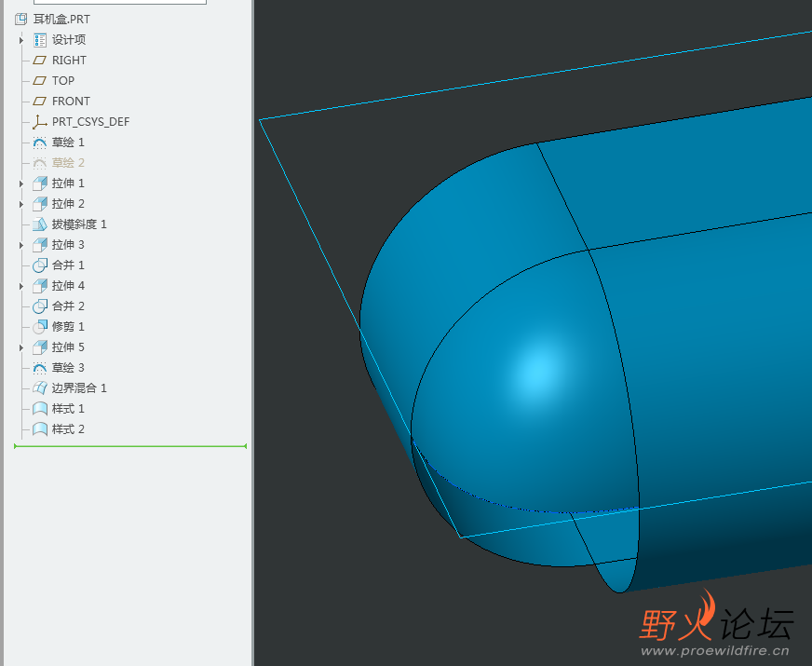Image resolution: width=812 pixels, height=666 pixels.
Task: Expand the 拉伸 3 feature node
Action: [x=21, y=244]
